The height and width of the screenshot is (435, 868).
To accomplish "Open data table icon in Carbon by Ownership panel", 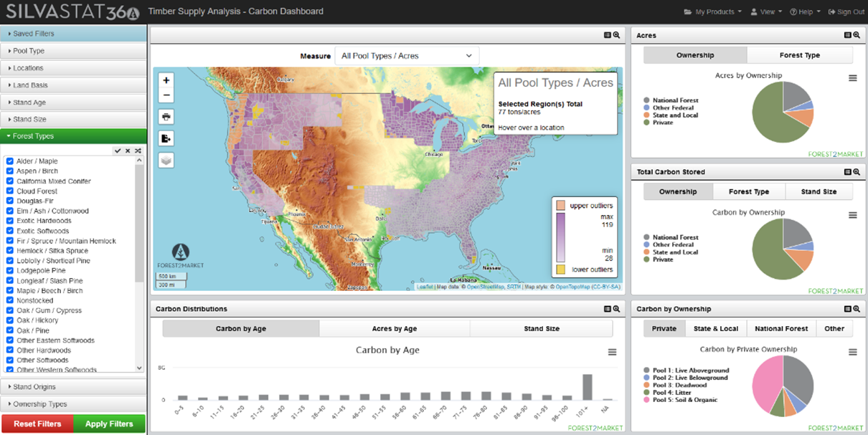I will tap(848, 309).
